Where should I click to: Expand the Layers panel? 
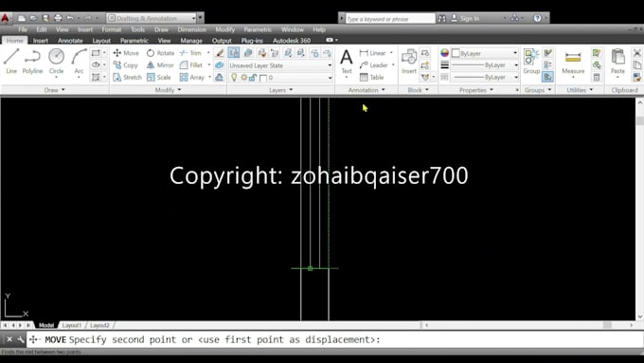tap(281, 90)
